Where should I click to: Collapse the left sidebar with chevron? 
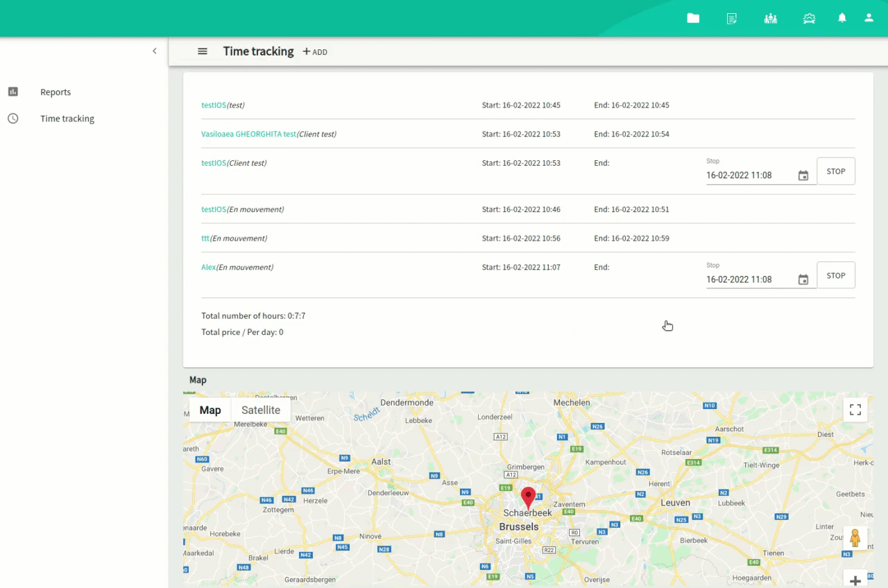pyautogui.click(x=155, y=51)
